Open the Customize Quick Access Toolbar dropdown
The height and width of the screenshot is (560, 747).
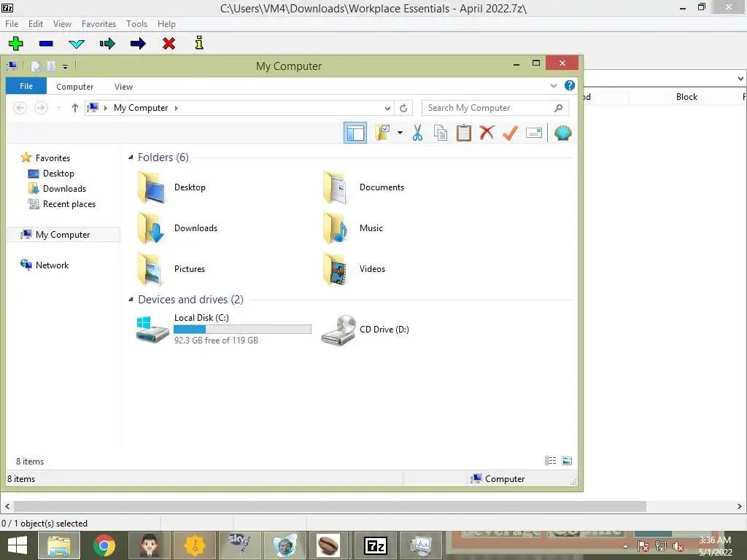coord(65,66)
